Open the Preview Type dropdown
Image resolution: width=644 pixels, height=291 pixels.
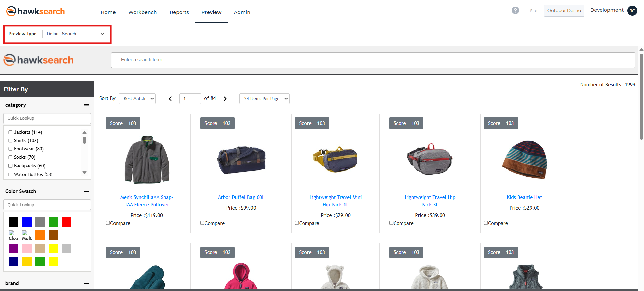[x=74, y=34]
